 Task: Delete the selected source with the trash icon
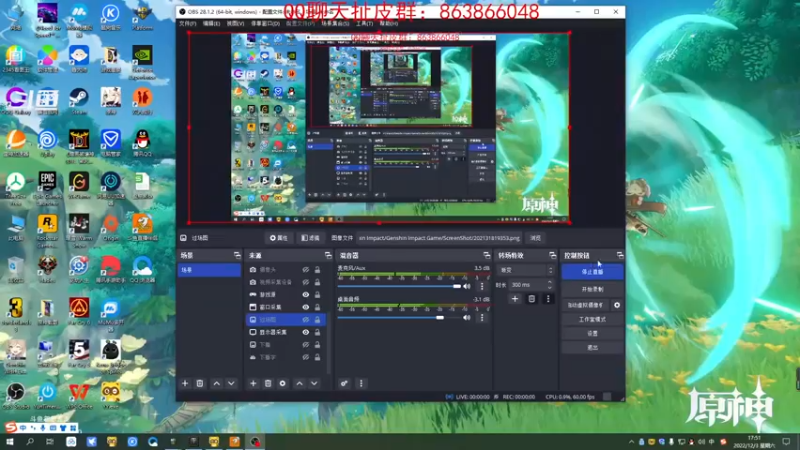pos(268,383)
